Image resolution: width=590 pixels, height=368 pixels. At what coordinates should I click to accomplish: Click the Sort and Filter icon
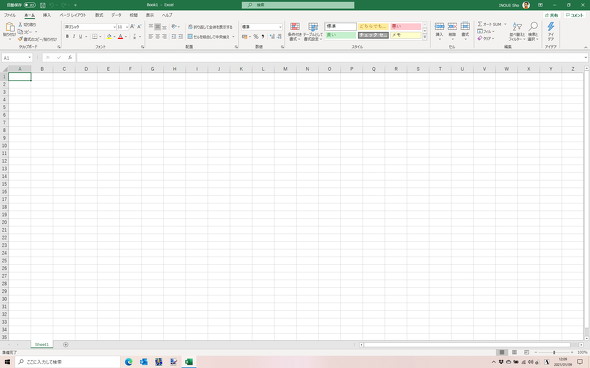tap(517, 27)
